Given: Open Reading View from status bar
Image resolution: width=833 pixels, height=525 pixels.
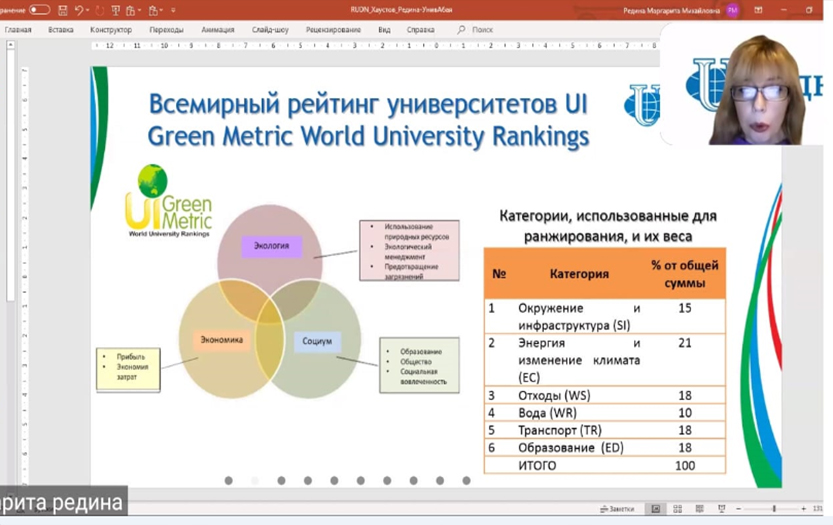Looking at the screenshot, I should (700, 509).
